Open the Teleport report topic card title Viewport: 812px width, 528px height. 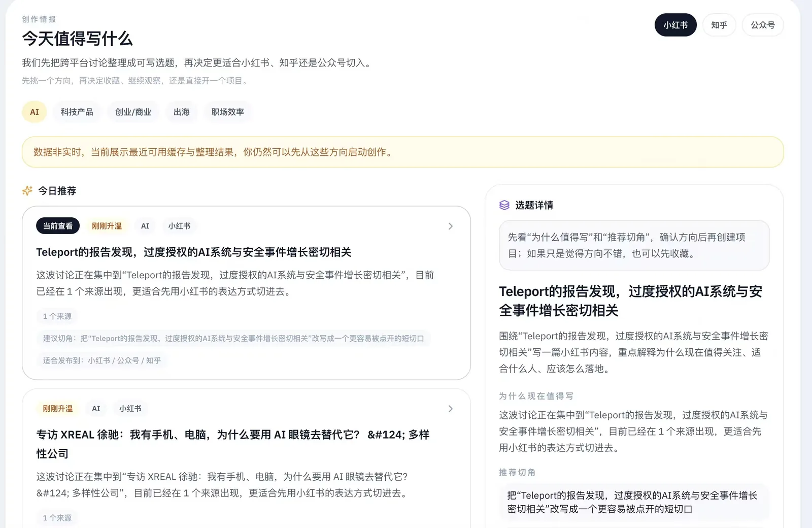pyautogui.click(x=194, y=252)
